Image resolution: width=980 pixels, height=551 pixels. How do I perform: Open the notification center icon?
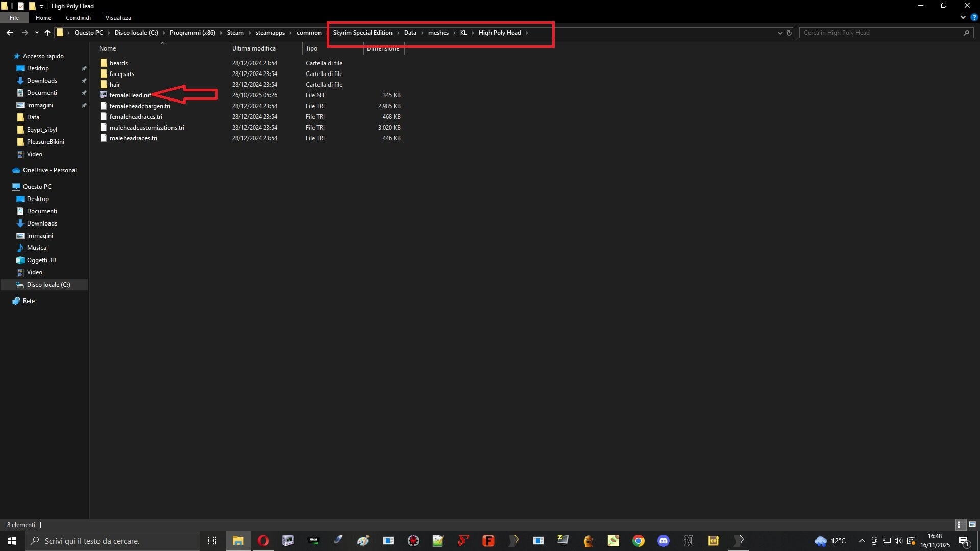[964, 541]
